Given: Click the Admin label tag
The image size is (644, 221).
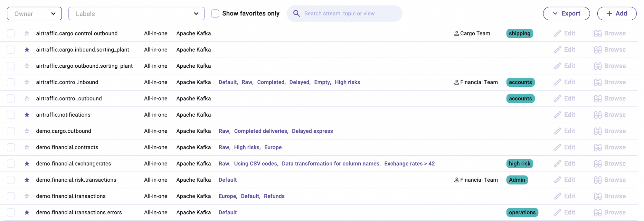Looking at the screenshot, I should (x=517, y=180).
